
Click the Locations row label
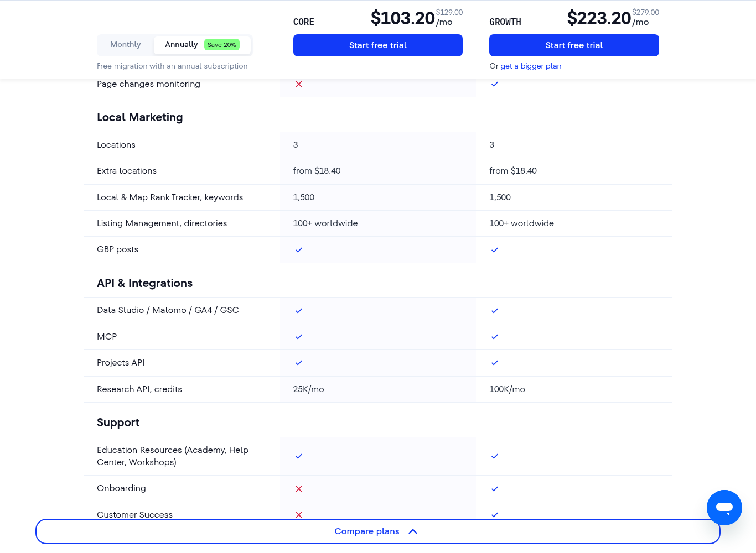click(116, 145)
